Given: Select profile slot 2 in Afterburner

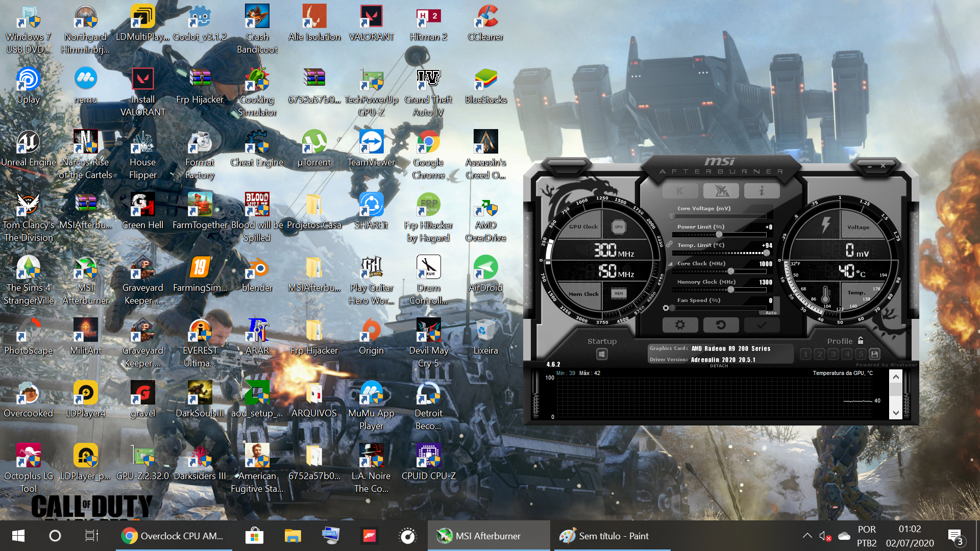Looking at the screenshot, I should point(819,354).
